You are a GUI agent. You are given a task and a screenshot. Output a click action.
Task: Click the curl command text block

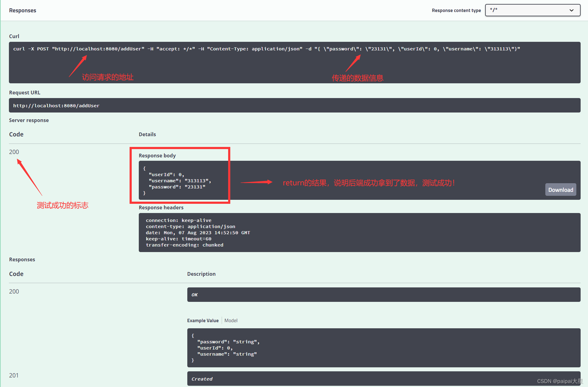[x=267, y=49]
